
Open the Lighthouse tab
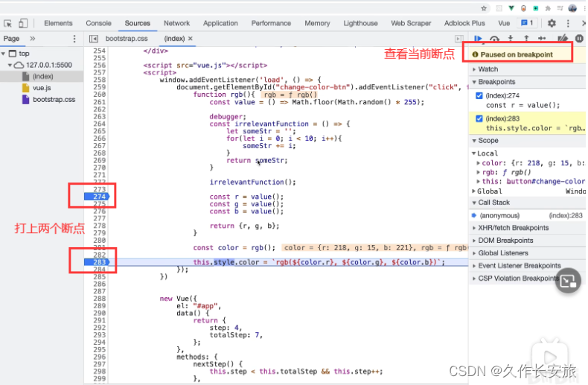360,23
